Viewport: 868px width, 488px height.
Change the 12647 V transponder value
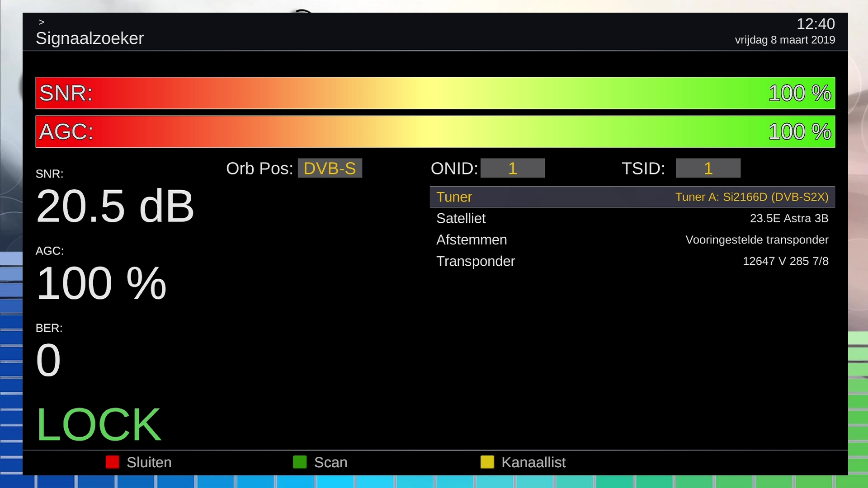(x=785, y=261)
